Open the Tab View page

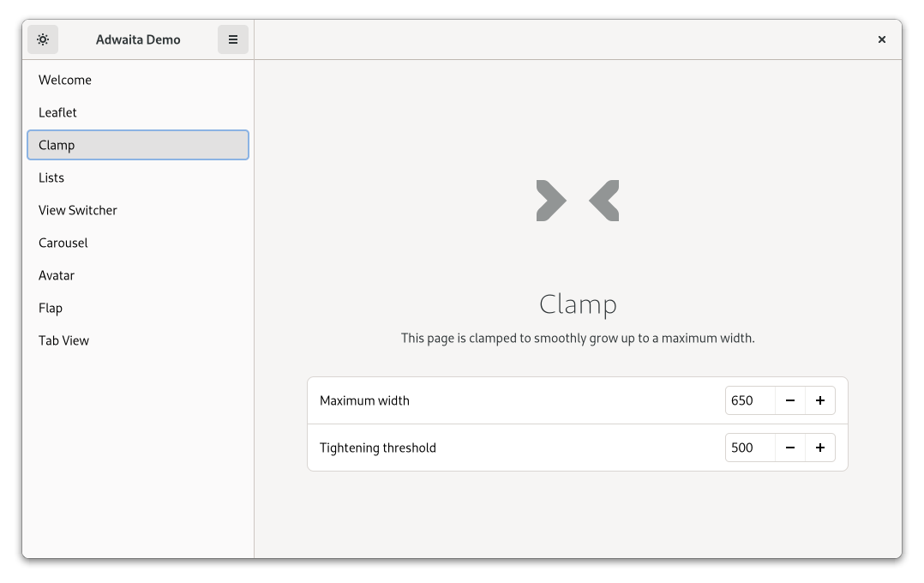pyautogui.click(x=63, y=340)
